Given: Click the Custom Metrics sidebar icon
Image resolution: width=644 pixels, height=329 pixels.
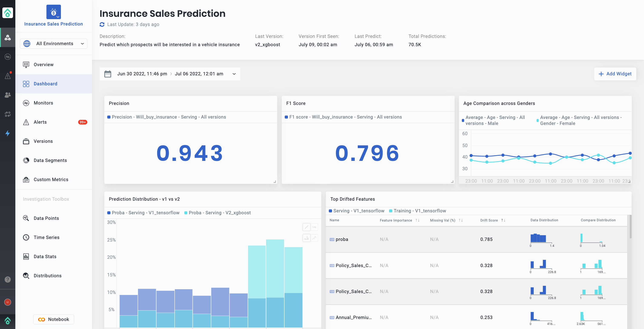Looking at the screenshot, I should tap(26, 179).
